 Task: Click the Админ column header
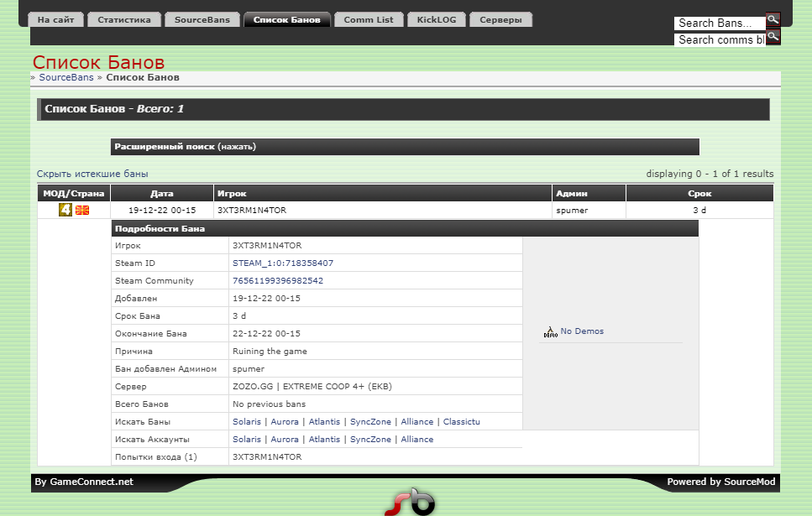tap(589, 193)
